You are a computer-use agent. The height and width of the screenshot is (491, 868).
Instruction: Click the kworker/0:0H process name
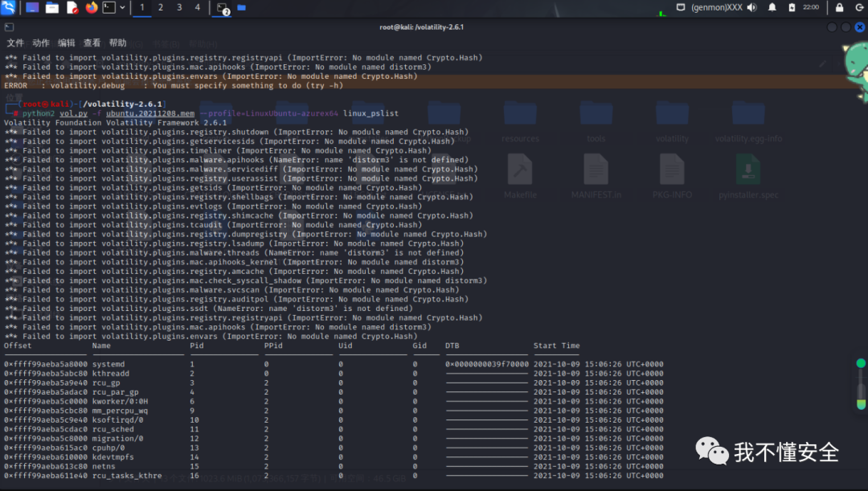120,401
